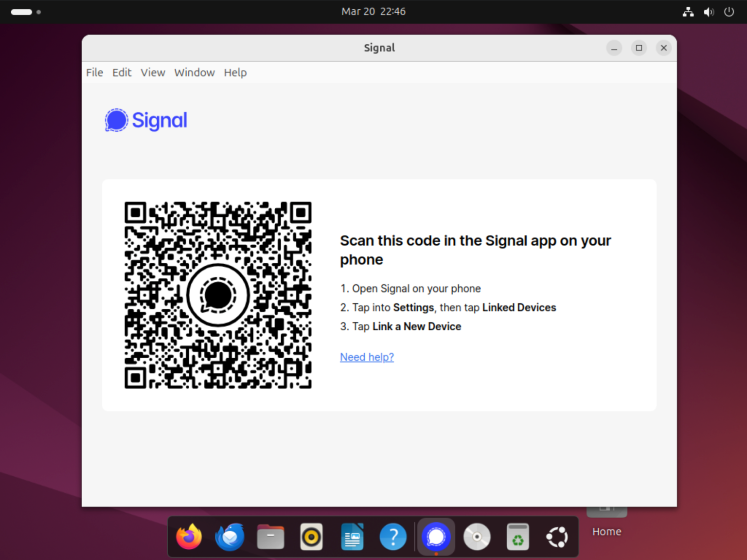The width and height of the screenshot is (747, 560).
Task: Open the Files file manager
Action: point(270,537)
